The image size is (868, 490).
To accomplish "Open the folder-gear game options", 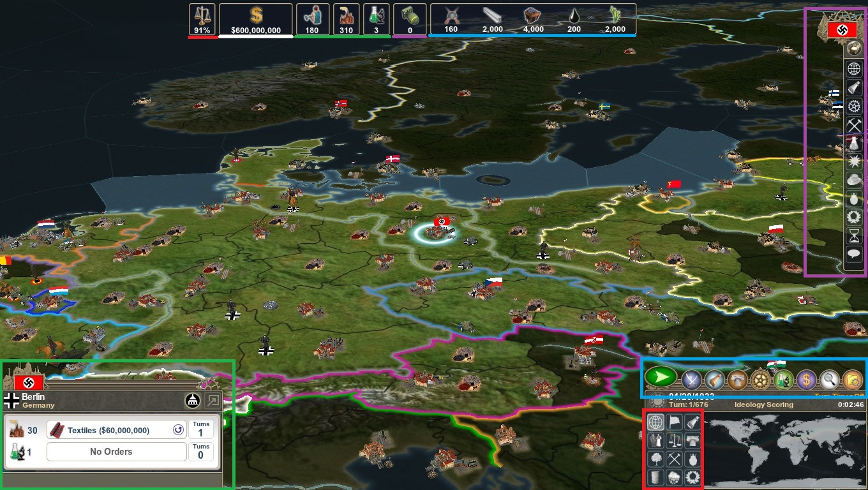I will (x=853, y=380).
